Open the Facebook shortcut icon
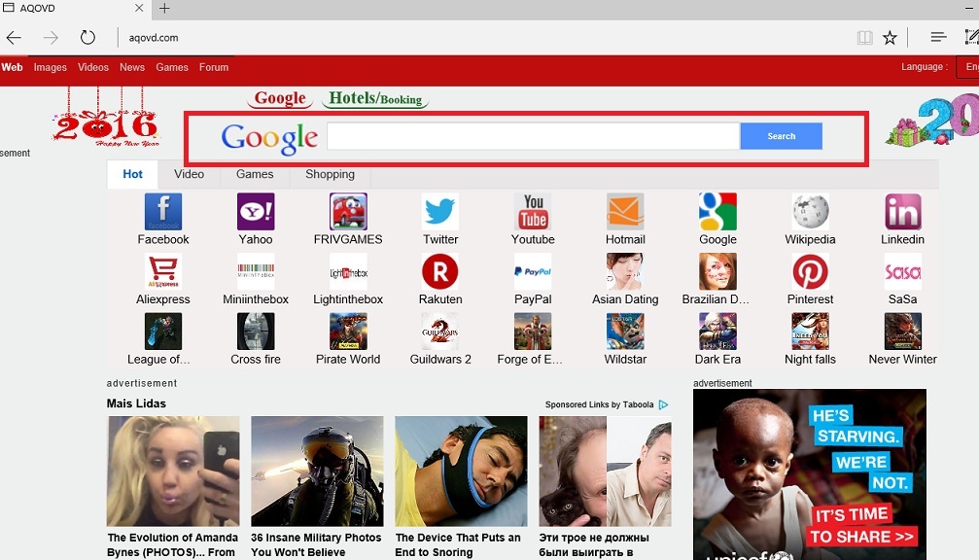 (x=163, y=212)
